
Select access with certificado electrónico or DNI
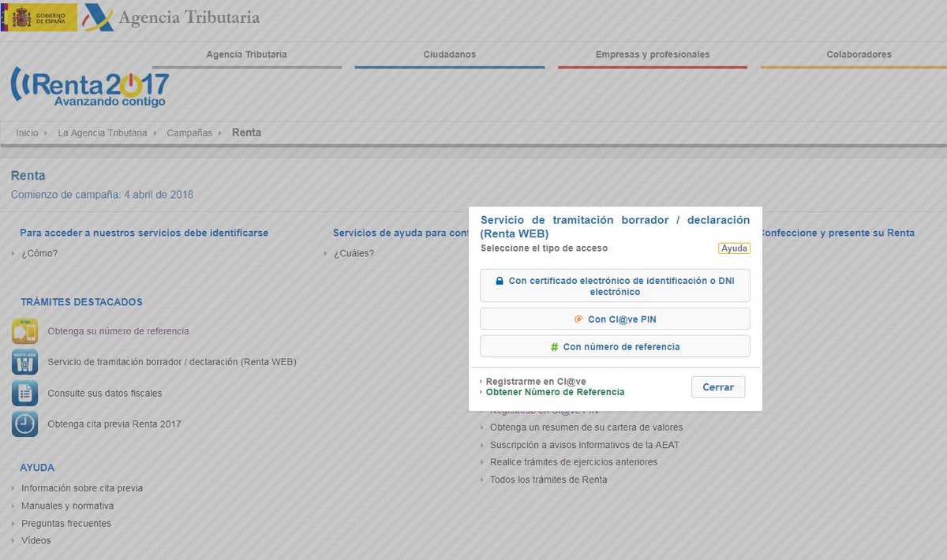615,286
